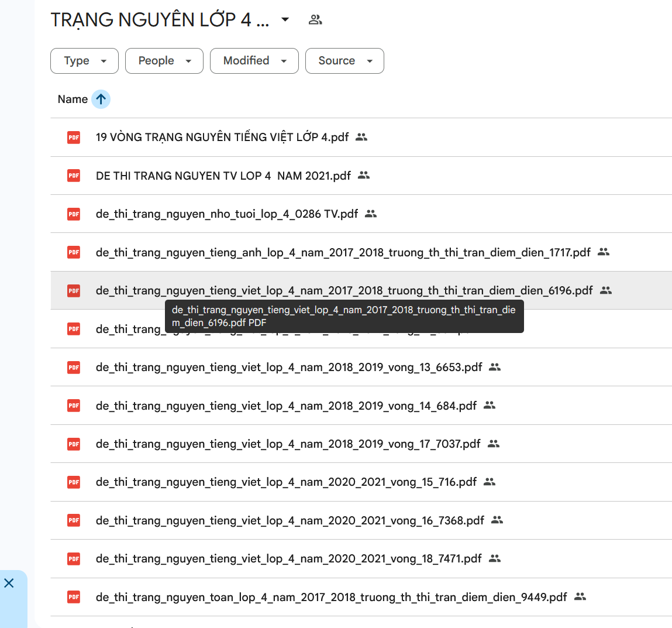The width and height of the screenshot is (672, 628).
Task: Open de_thi vong_13_6653.pdf file
Action: [x=288, y=368]
